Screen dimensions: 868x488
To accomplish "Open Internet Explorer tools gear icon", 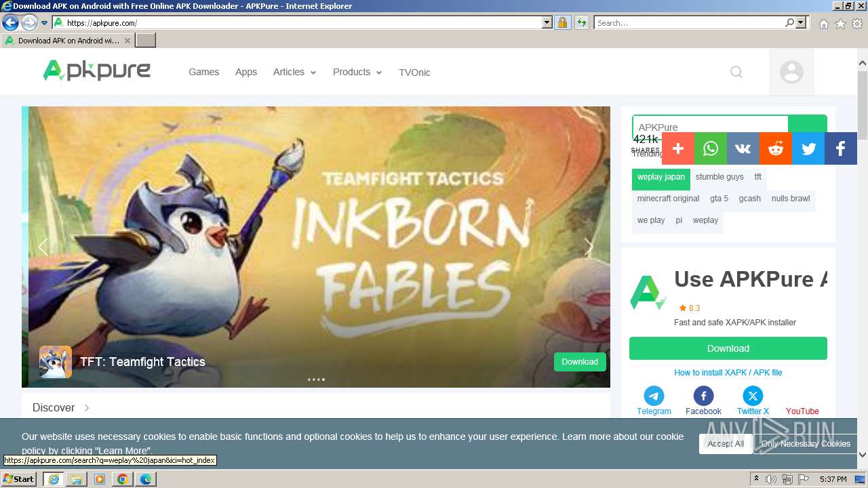I will coord(857,24).
